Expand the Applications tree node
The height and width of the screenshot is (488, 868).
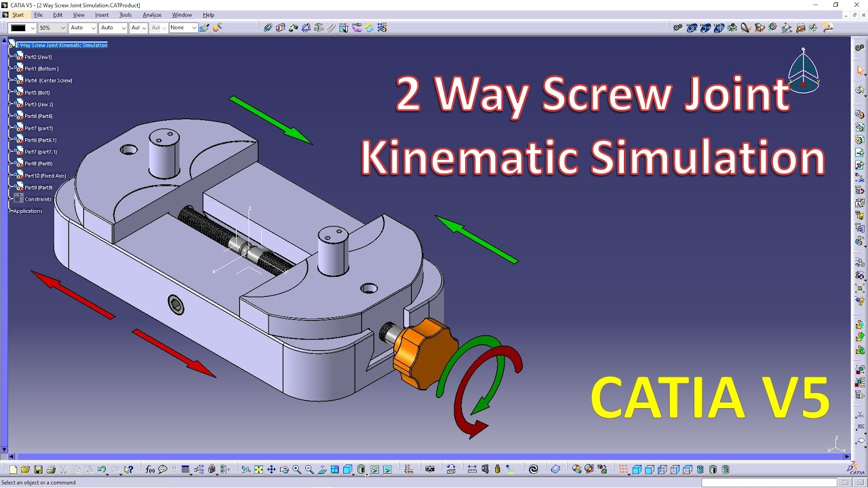[11, 211]
